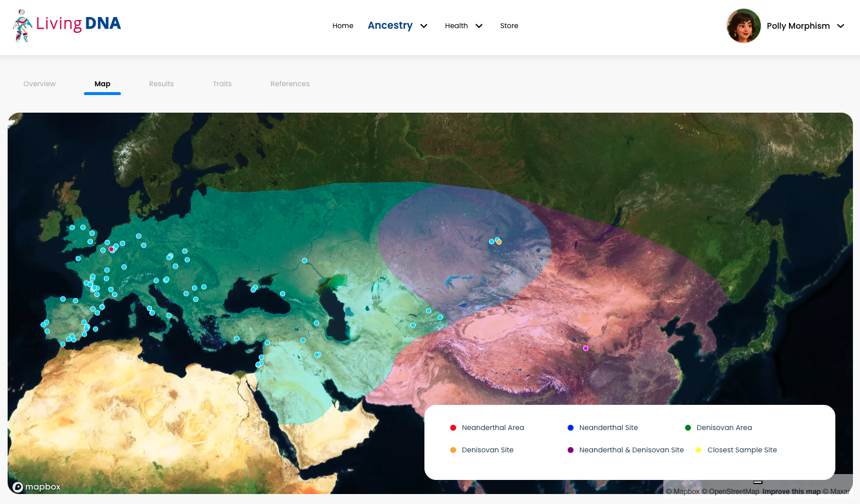Open the Traits tab

point(222,84)
